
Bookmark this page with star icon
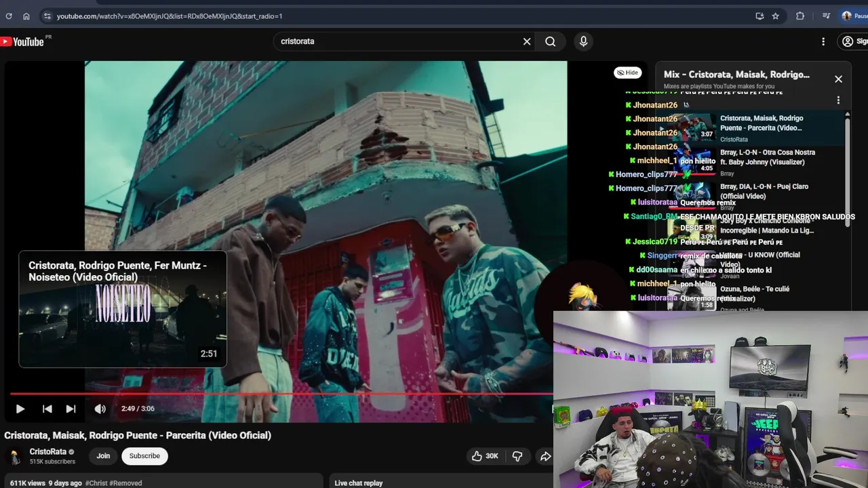pos(776,16)
